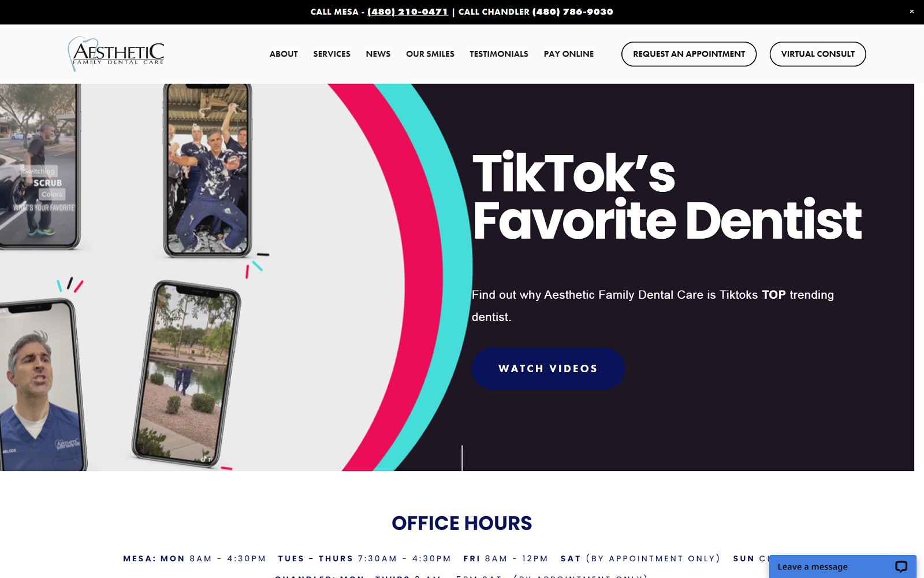This screenshot has height=578, width=924.
Task: Call the Mesa number (480) 210-0471
Action: 408,12
